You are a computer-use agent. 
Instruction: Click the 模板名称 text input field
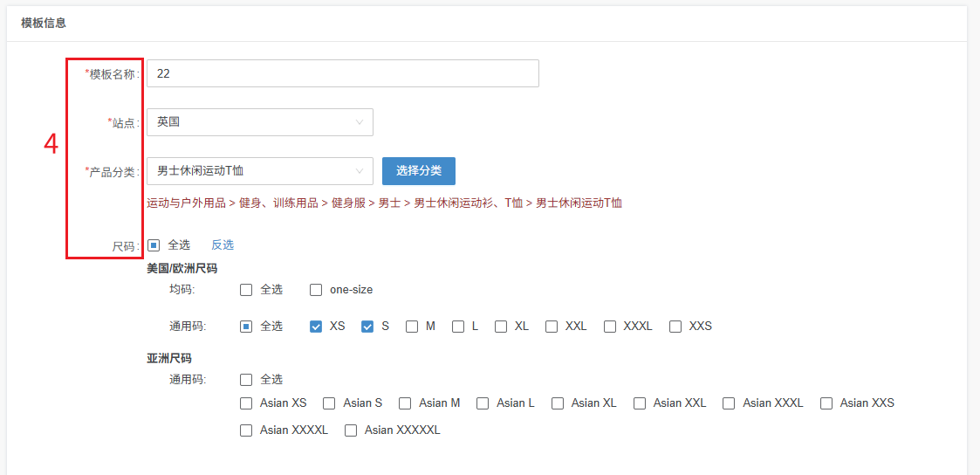click(342, 73)
